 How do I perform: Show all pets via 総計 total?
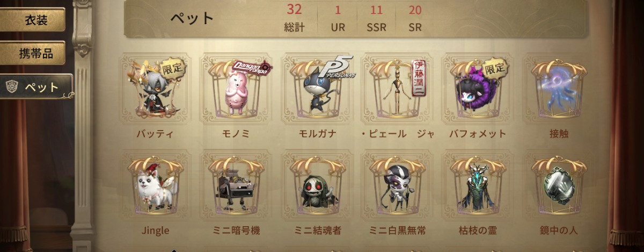point(294,18)
